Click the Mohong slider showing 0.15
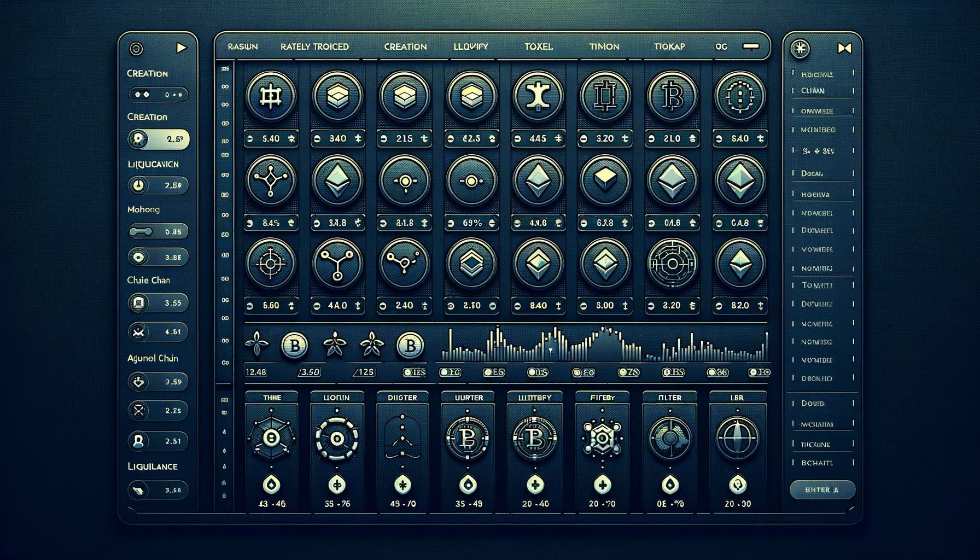The height and width of the screenshot is (560, 980). click(158, 232)
